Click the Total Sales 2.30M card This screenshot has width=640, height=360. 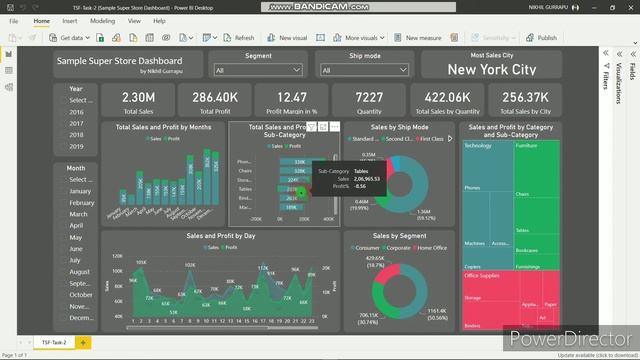[x=138, y=101]
